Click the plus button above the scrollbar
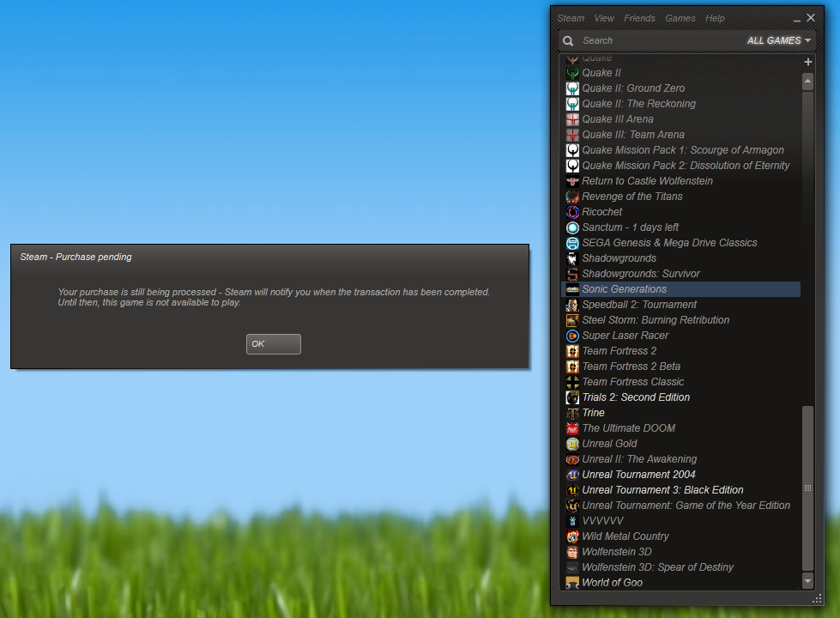Viewport: 840px width, 618px height. [x=808, y=62]
